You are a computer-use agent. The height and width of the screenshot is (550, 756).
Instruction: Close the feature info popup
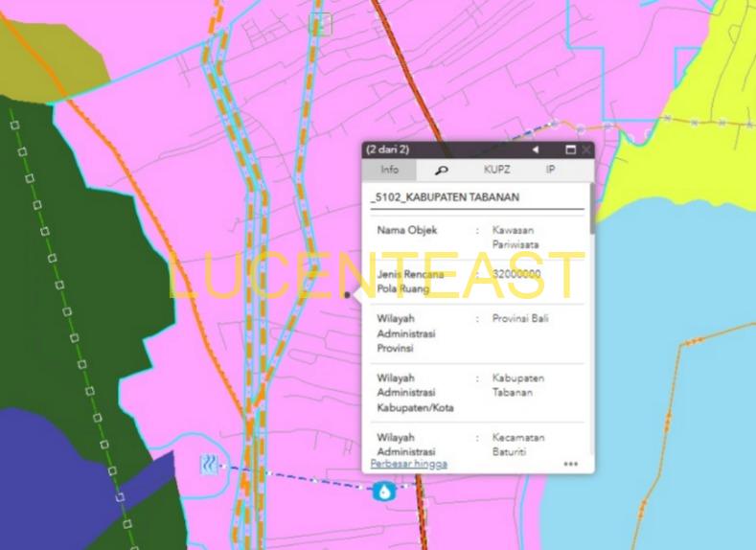586,149
